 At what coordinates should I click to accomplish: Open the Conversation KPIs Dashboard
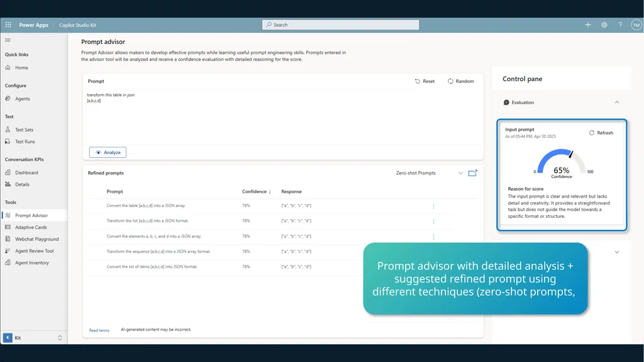click(26, 173)
